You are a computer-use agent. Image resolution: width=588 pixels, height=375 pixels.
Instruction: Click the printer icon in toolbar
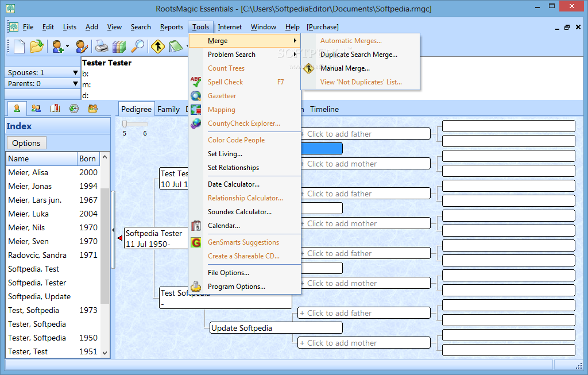[x=101, y=47]
